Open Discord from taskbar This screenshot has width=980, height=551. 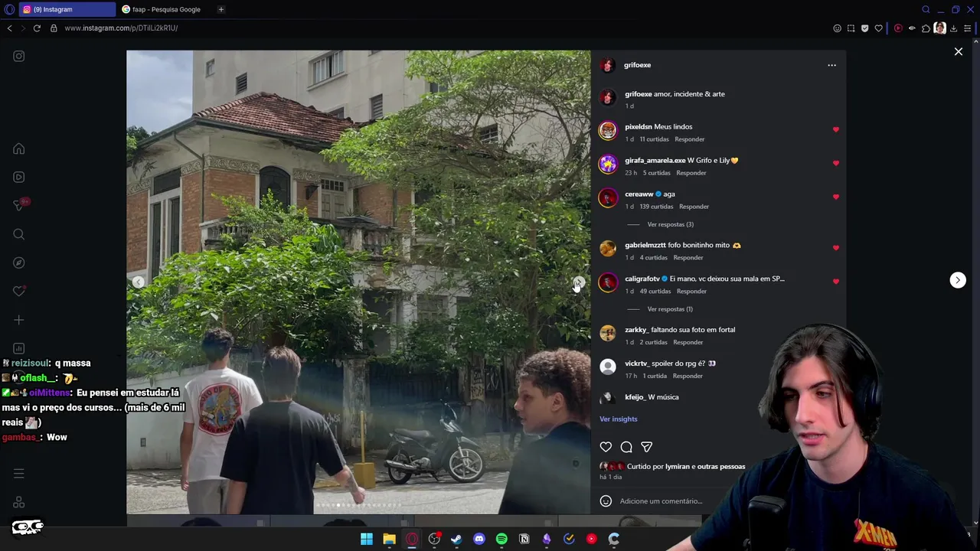[479, 539]
